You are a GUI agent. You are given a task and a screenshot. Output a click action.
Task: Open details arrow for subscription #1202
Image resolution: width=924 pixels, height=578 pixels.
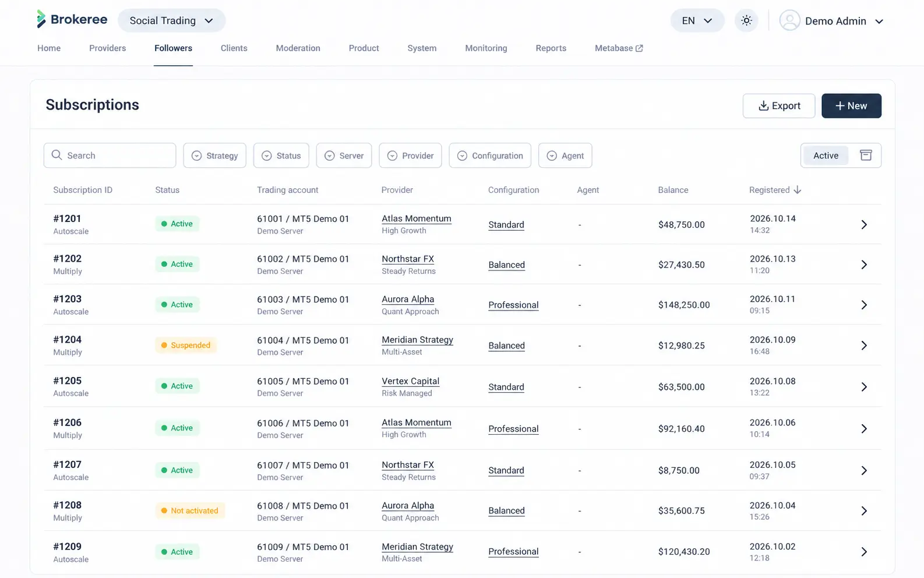click(864, 265)
